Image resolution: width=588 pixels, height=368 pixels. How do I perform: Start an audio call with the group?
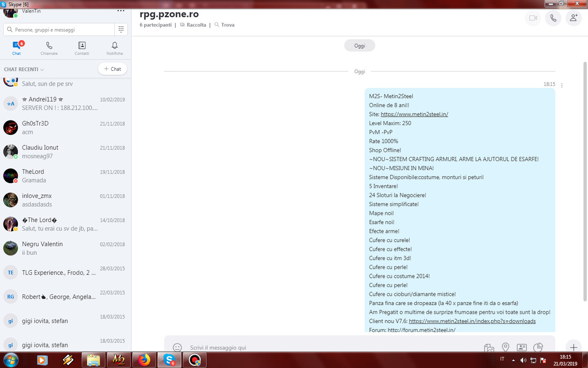pyautogui.click(x=553, y=18)
